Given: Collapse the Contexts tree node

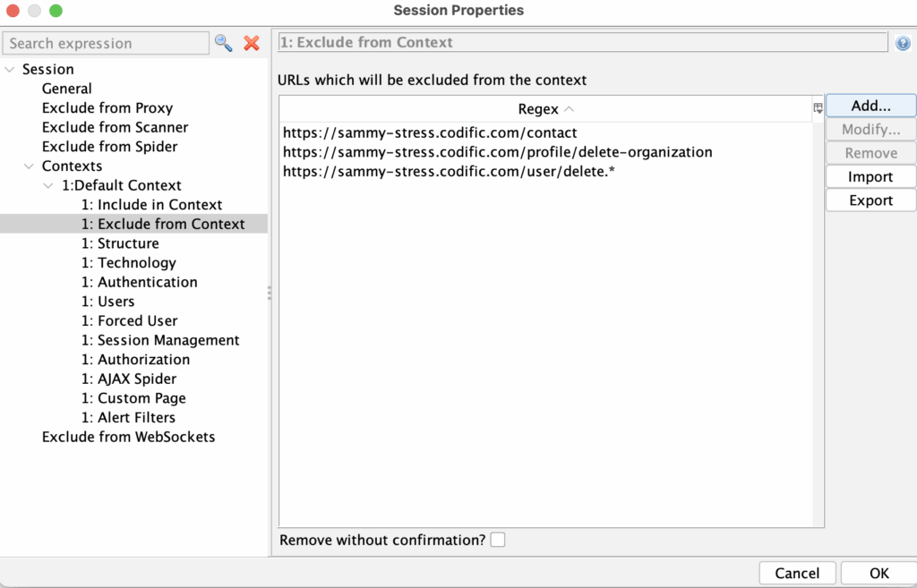Looking at the screenshot, I should pyautogui.click(x=29, y=166).
